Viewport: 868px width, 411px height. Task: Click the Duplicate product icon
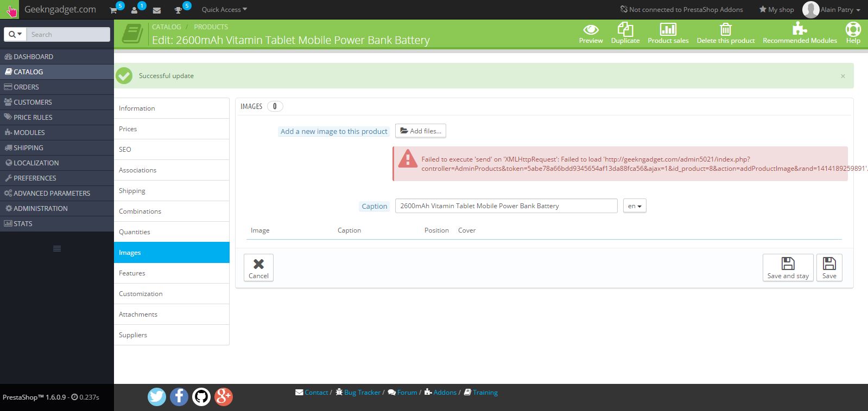coord(625,29)
